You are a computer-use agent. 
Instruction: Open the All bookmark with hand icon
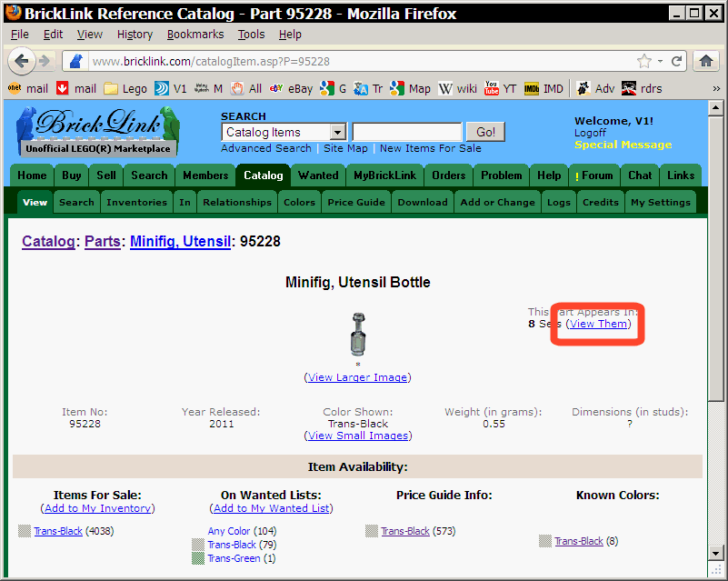point(246,88)
